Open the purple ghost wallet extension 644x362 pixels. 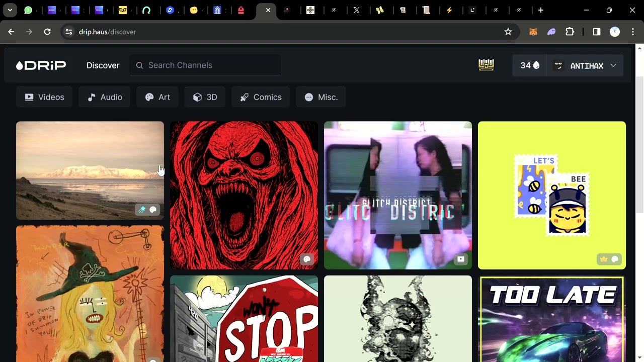(x=551, y=32)
